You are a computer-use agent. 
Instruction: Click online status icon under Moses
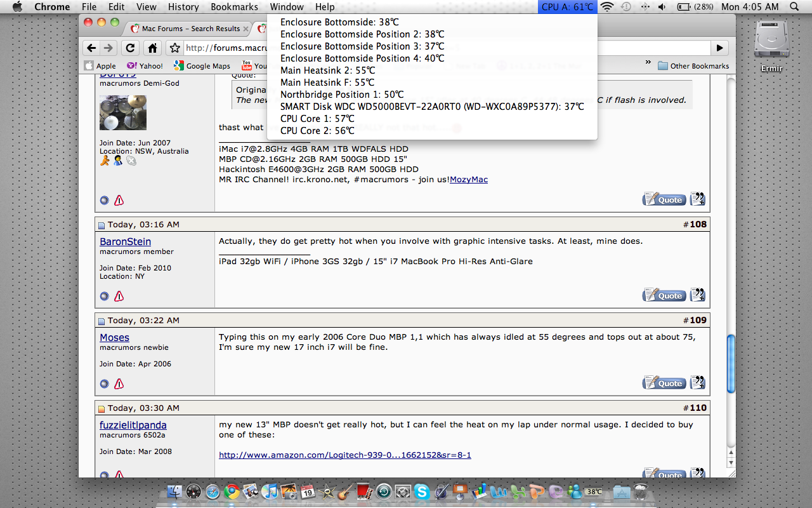[x=104, y=384]
